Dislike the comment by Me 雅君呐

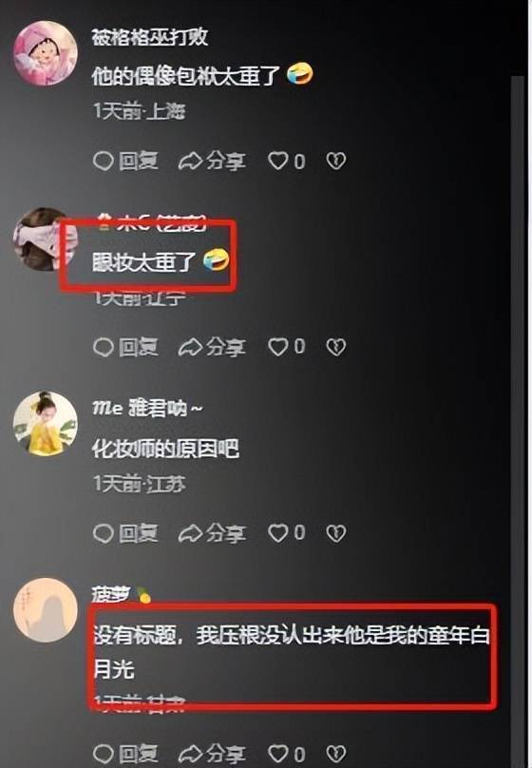pos(336,533)
